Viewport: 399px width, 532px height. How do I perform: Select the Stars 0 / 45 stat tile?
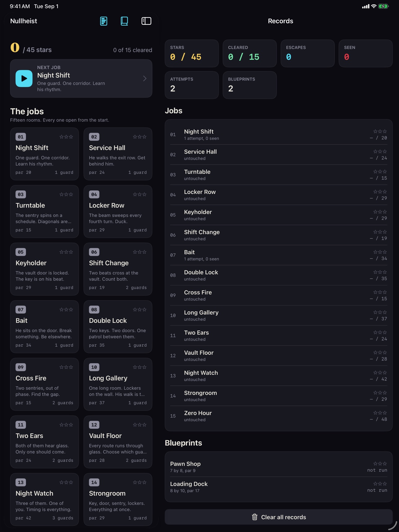pos(192,53)
